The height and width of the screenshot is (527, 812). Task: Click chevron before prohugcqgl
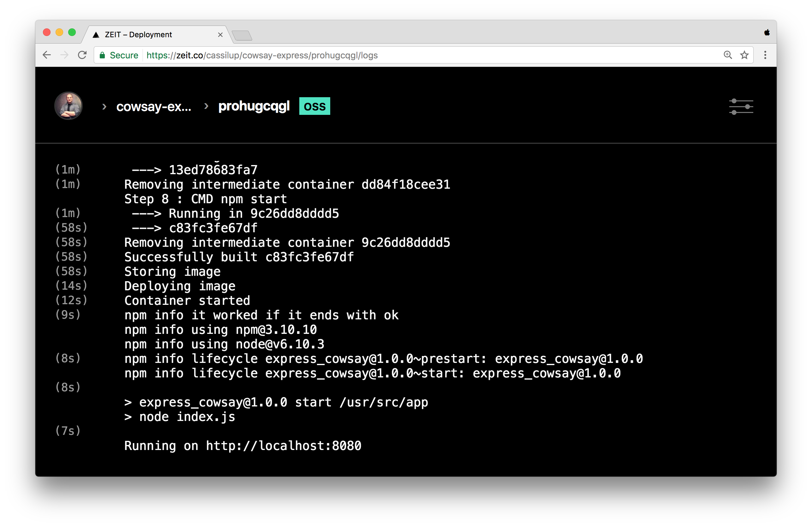(x=206, y=106)
